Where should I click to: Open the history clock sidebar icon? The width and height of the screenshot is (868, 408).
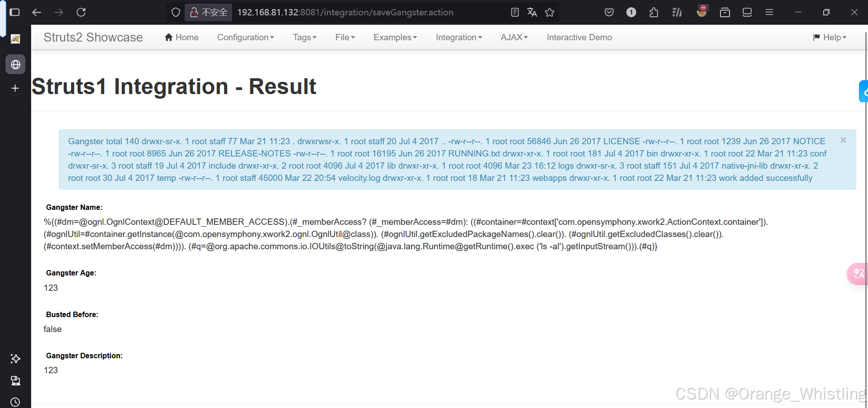click(x=15, y=402)
